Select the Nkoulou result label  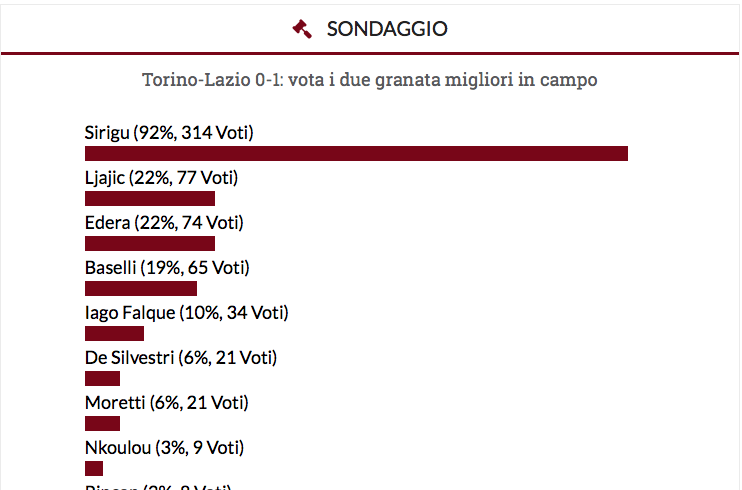click(x=164, y=447)
